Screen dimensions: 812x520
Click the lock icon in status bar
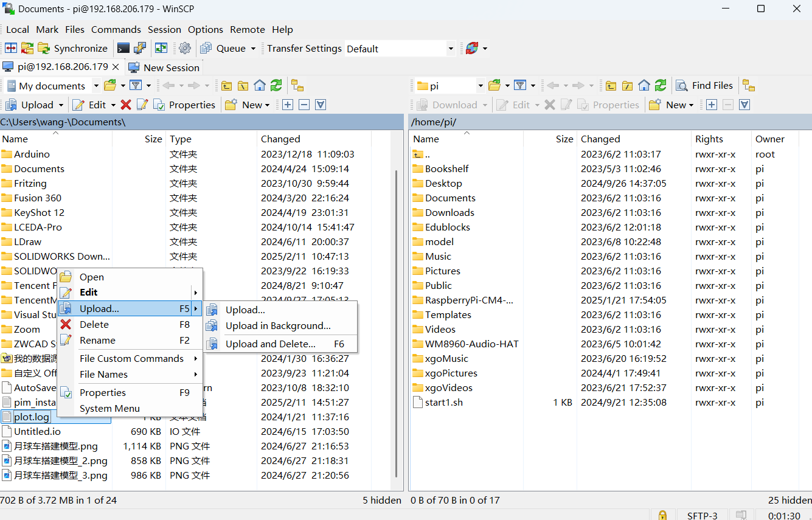pos(662,515)
